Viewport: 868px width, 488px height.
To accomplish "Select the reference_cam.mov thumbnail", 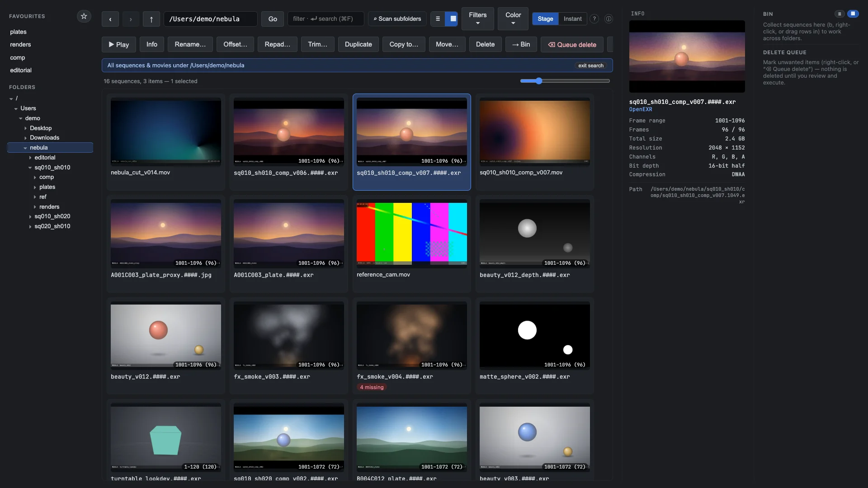I will point(411,234).
